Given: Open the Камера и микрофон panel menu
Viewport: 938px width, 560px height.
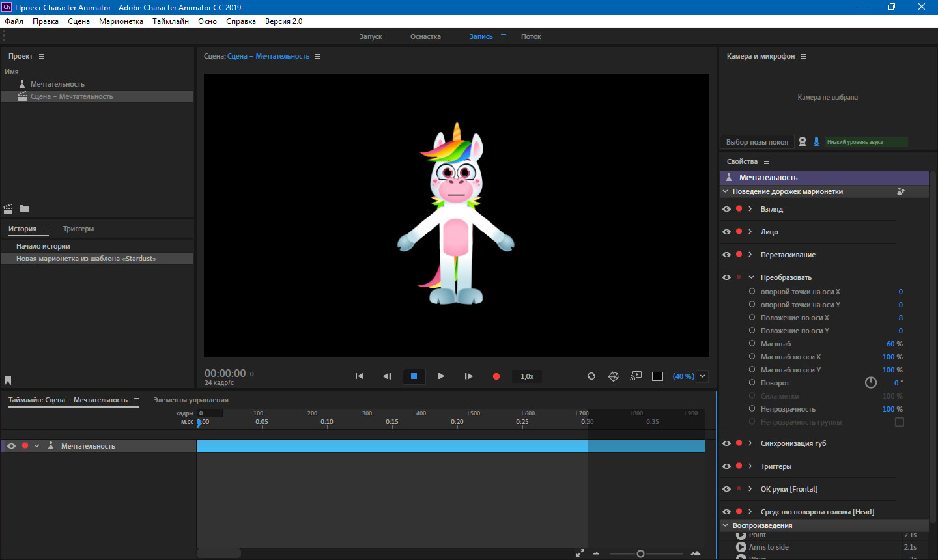Looking at the screenshot, I should coord(804,56).
